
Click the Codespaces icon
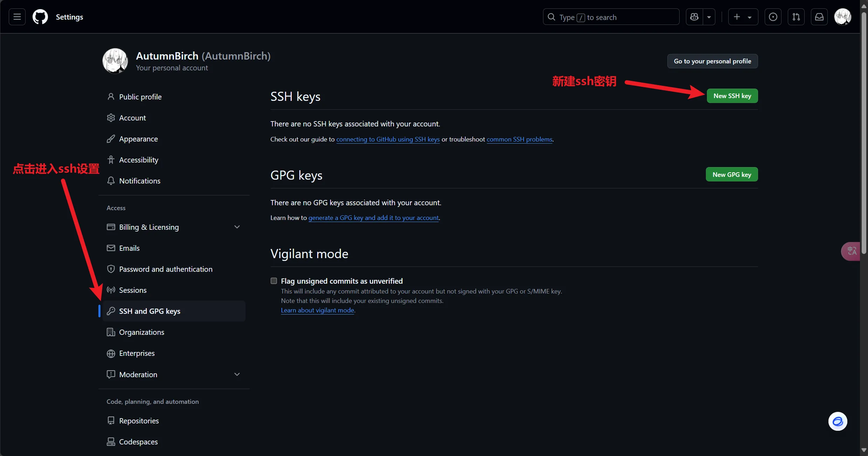tap(111, 442)
